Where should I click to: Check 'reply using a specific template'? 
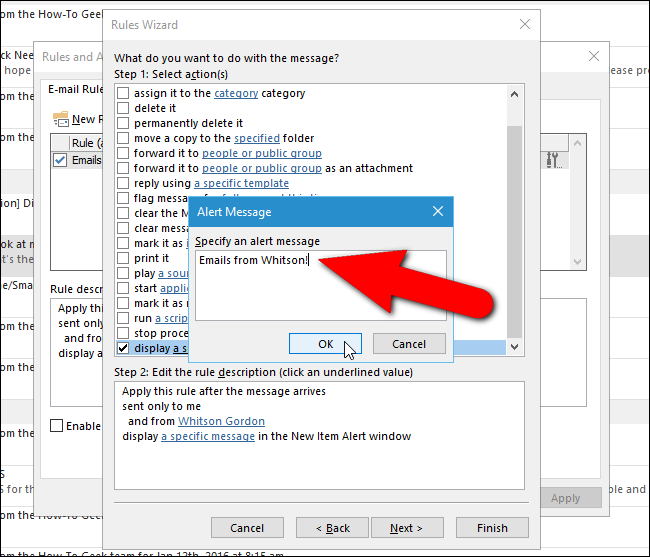(x=123, y=183)
